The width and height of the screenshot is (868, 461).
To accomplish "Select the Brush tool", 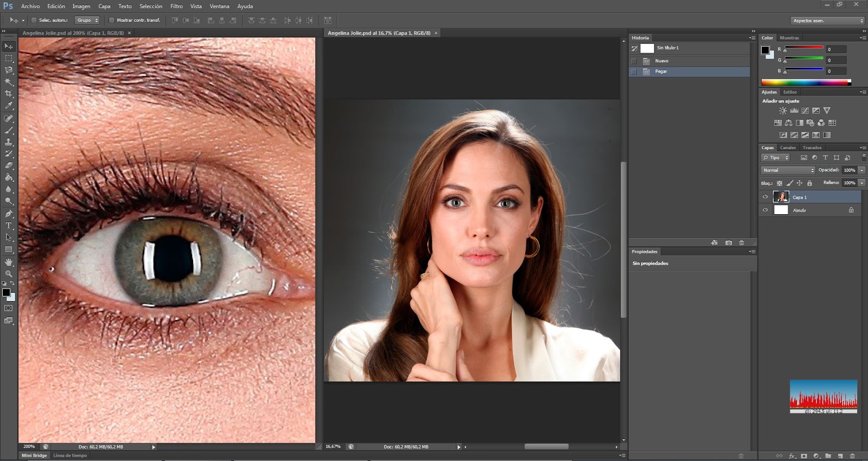I will tap(9, 130).
